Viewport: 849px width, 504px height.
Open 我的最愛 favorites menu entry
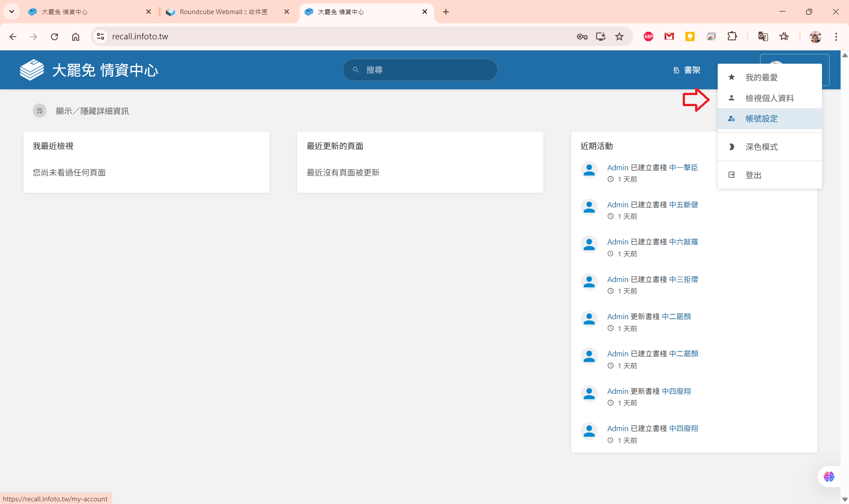[761, 77]
